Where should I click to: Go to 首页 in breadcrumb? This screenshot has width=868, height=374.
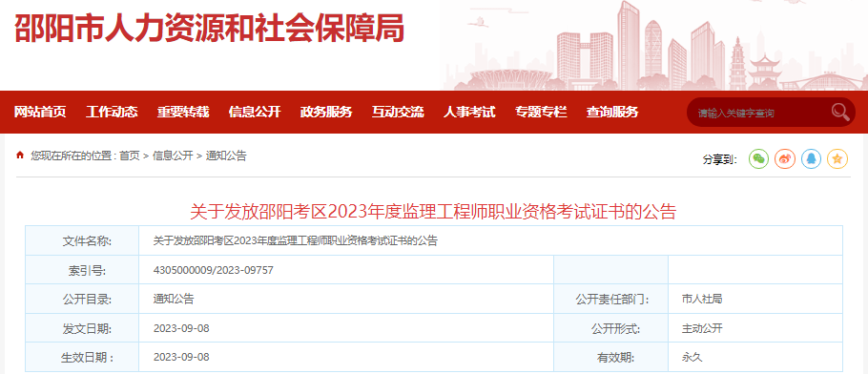click(130, 156)
